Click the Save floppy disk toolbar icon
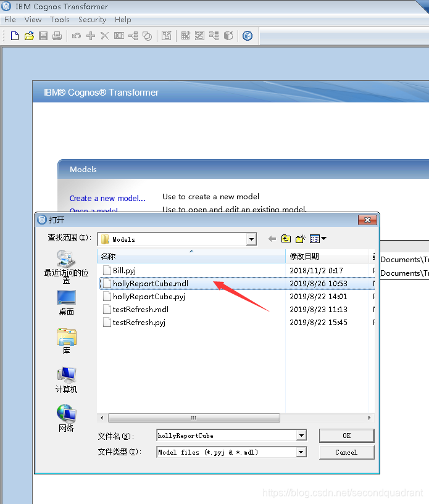429x504 pixels. tap(43, 36)
